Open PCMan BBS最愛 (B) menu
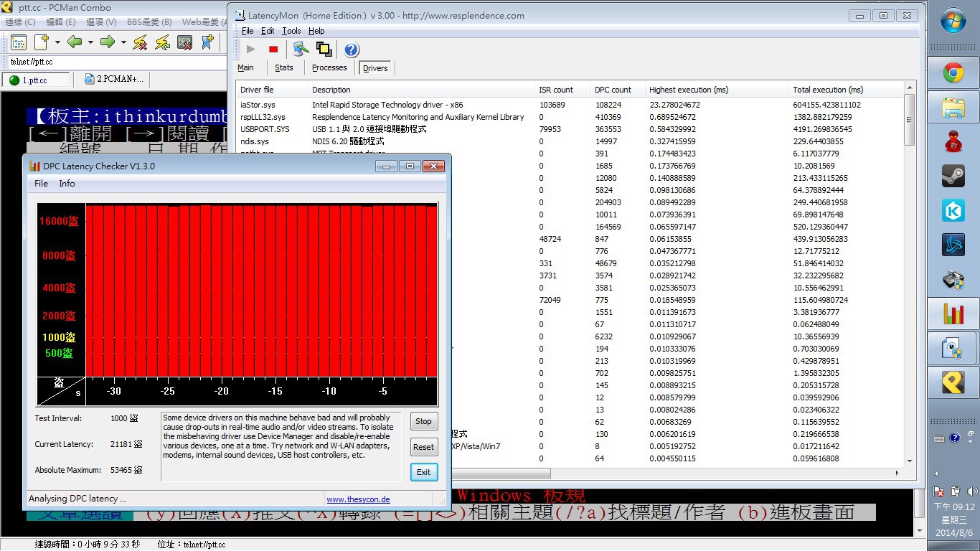Screen dimensions: 980x551 click(149, 22)
